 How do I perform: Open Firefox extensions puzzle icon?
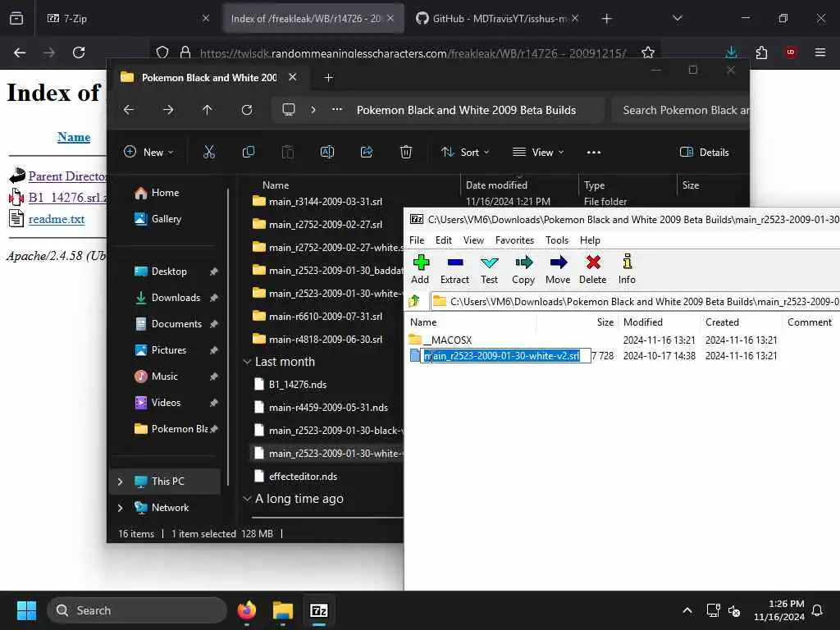[761, 52]
